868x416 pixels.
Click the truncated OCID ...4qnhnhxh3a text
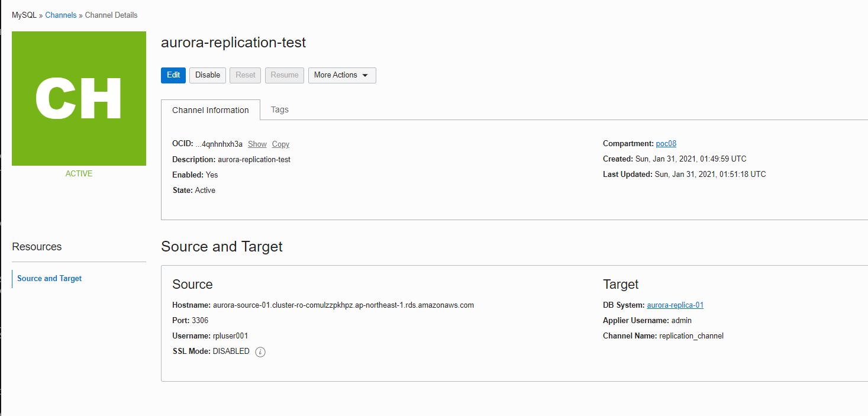coord(219,144)
